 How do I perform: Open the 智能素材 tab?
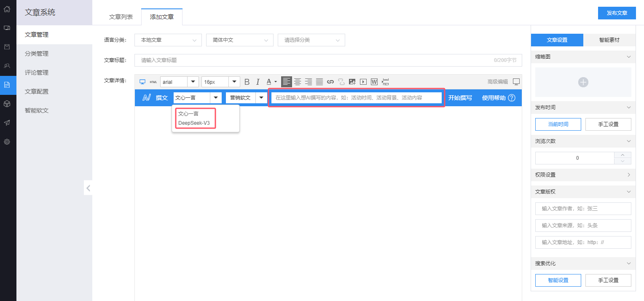[609, 40]
